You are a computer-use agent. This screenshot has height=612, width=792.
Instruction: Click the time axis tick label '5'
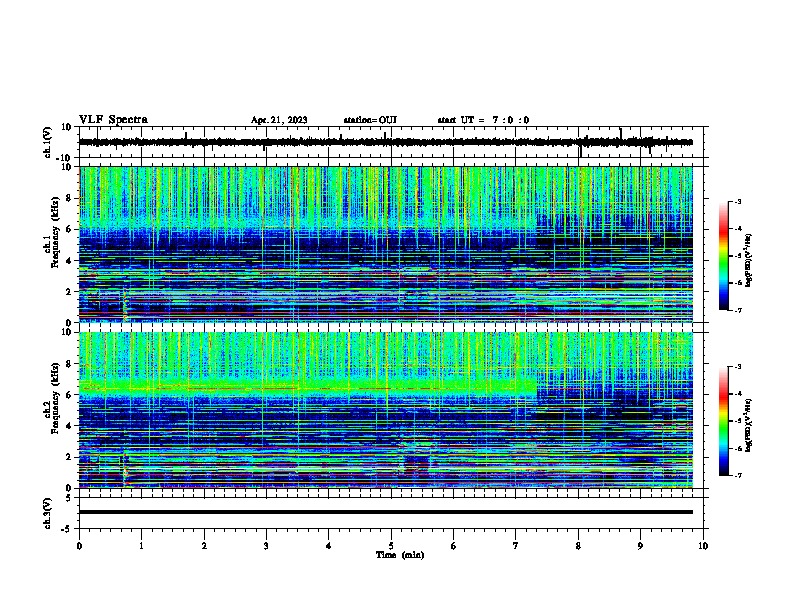coord(391,546)
